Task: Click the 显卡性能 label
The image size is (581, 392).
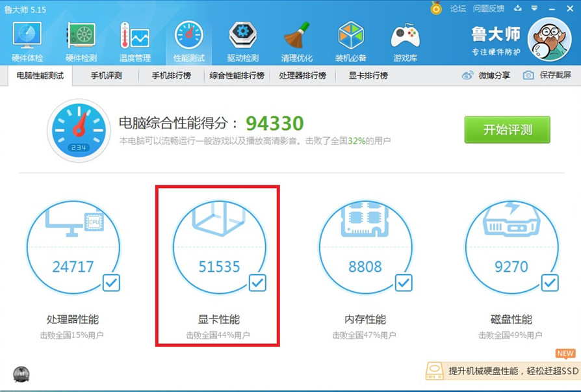Action: point(219,319)
